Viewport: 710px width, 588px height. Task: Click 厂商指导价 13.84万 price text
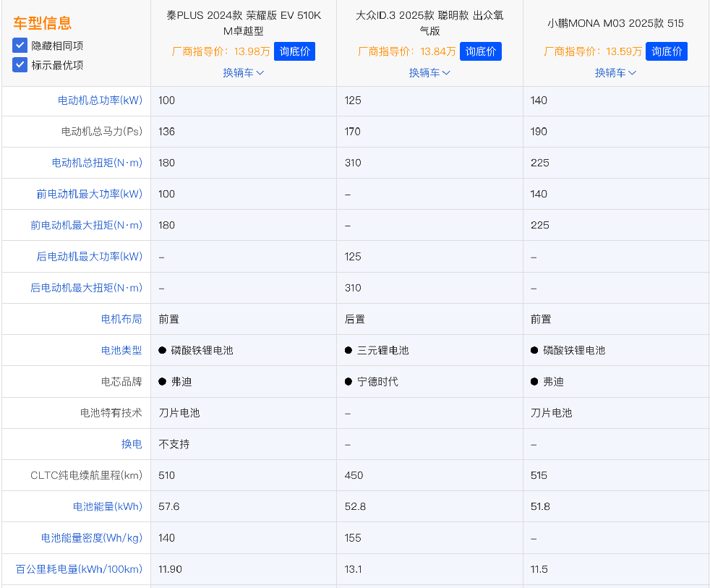pyautogui.click(x=406, y=51)
